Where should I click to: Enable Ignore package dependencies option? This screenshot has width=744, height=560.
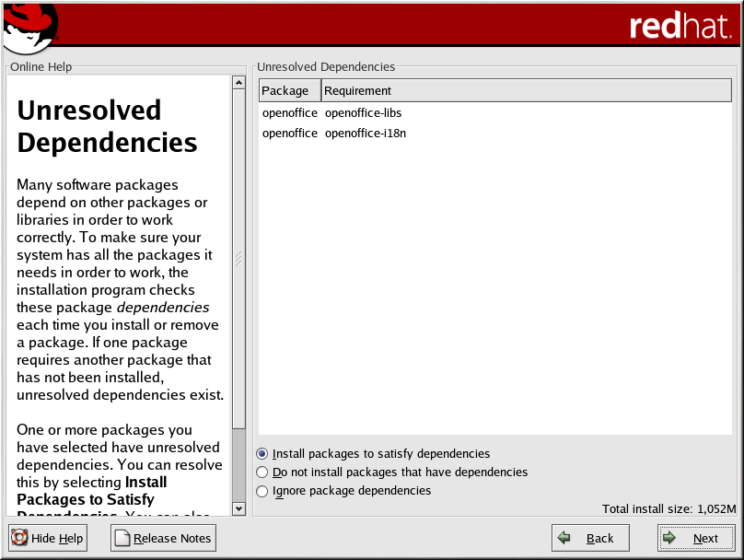(263, 491)
